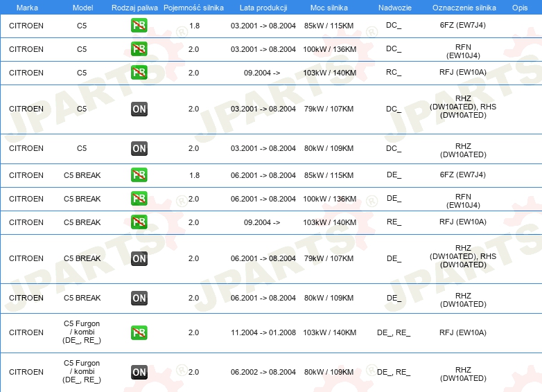Click the Marka column header
Image resolution: width=542 pixels, height=392 pixels.
(x=27, y=8)
